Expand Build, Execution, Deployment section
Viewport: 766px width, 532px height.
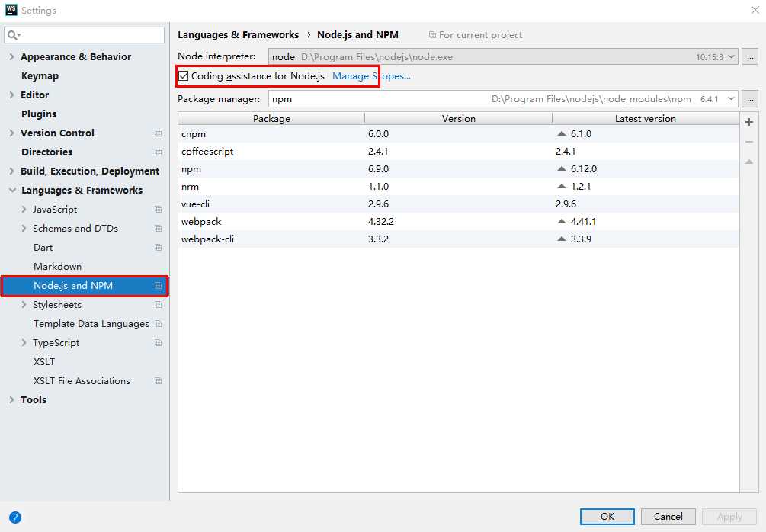click(x=11, y=171)
